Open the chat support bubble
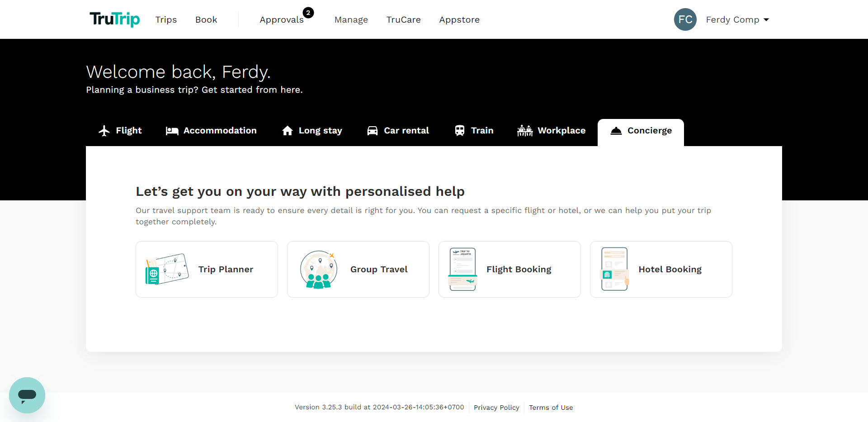Viewport: 868px width, 422px height. (27, 395)
